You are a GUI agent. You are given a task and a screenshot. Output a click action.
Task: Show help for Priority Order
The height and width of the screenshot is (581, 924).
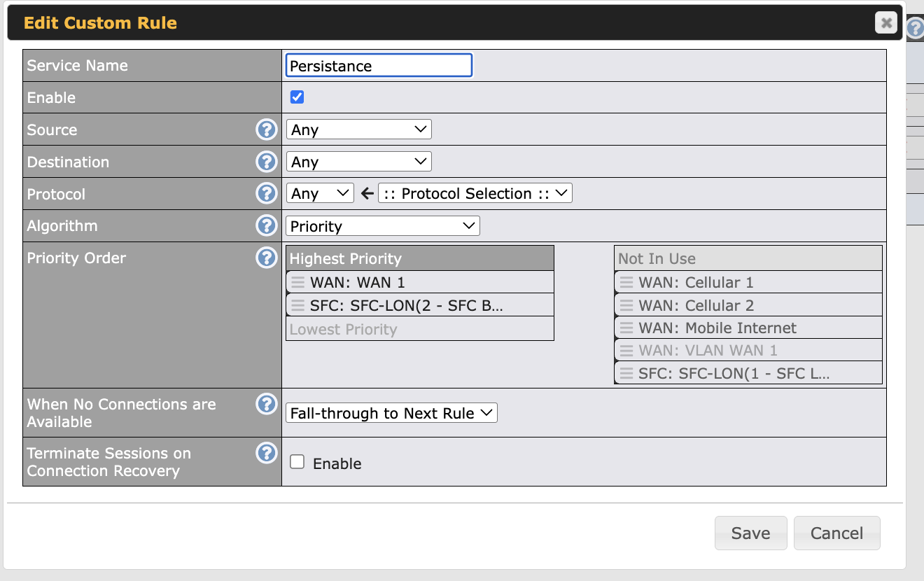pos(266,258)
